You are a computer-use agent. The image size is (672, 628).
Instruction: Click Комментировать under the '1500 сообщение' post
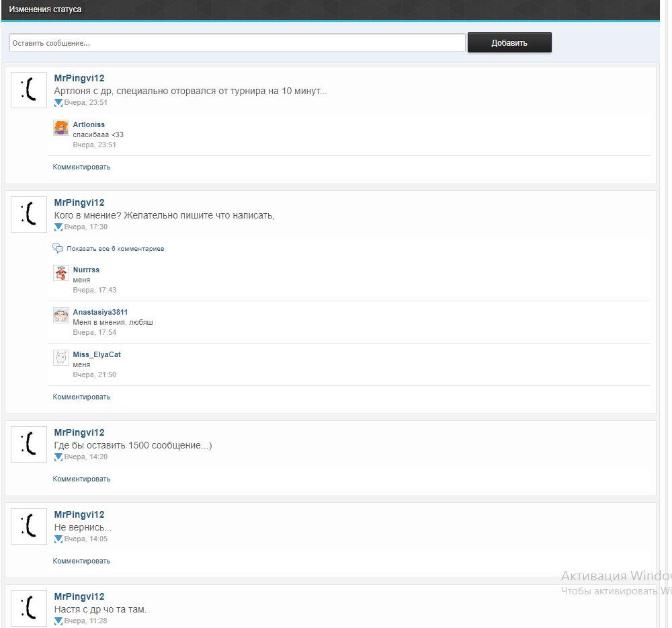(81, 479)
